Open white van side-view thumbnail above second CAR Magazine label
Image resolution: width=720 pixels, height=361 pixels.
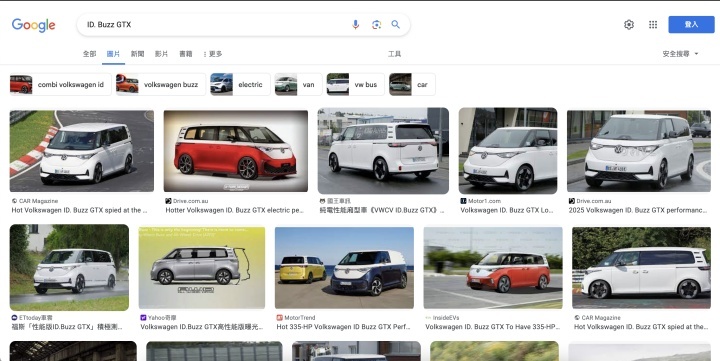641,267
